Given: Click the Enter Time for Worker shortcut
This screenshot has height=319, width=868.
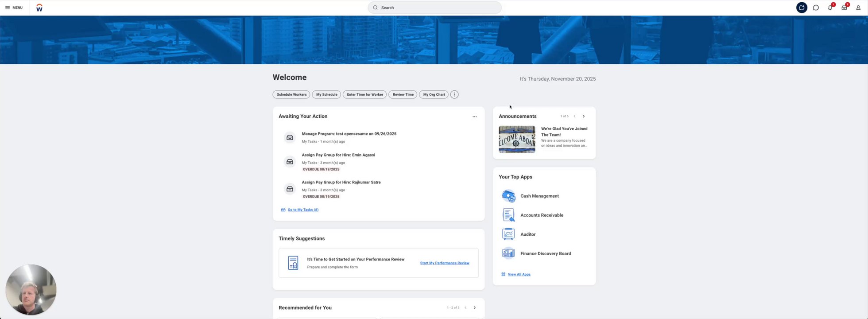Looking at the screenshot, I should click(x=365, y=94).
